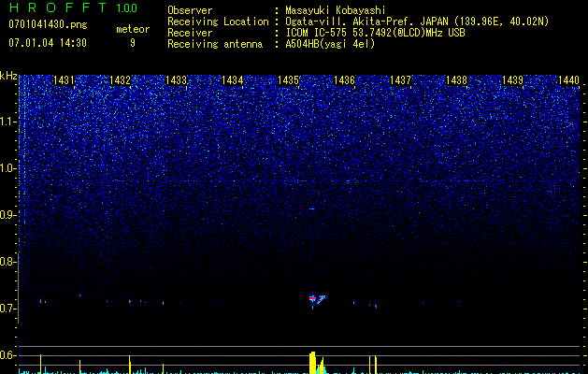Screen dimensions: 588x374
Task: Click the 1438 time marker
Action: pyautogui.click(x=456, y=80)
